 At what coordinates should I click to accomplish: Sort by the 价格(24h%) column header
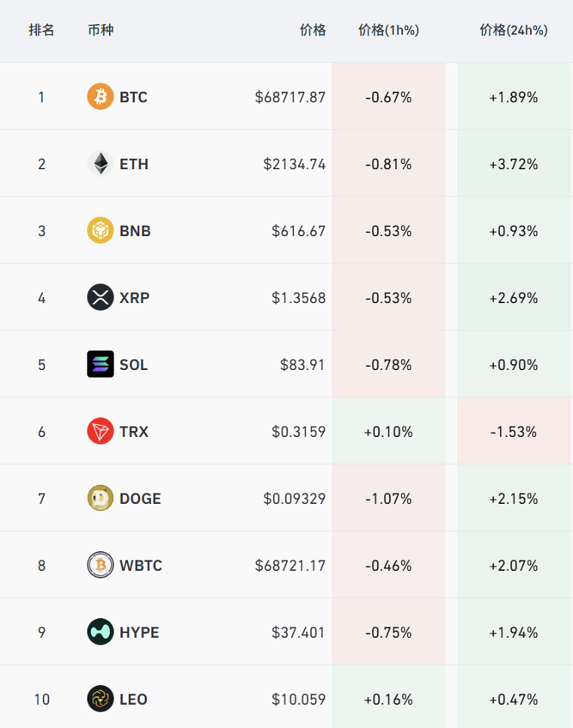coord(514,31)
